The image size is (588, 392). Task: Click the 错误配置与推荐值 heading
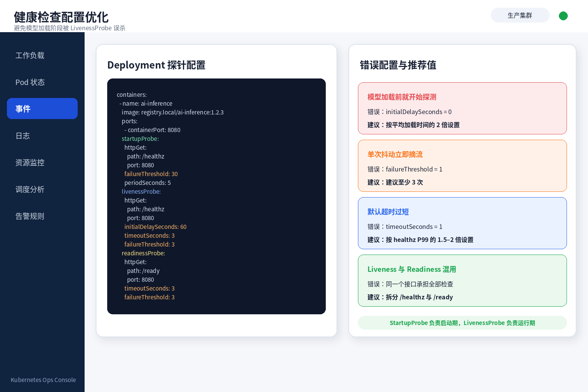point(398,65)
